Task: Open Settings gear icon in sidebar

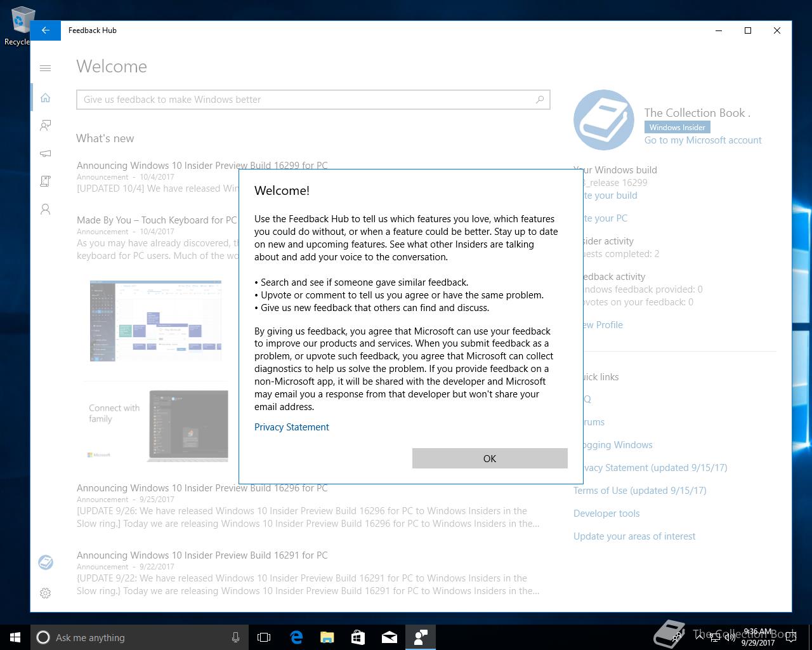Action: pyautogui.click(x=46, y=593)
